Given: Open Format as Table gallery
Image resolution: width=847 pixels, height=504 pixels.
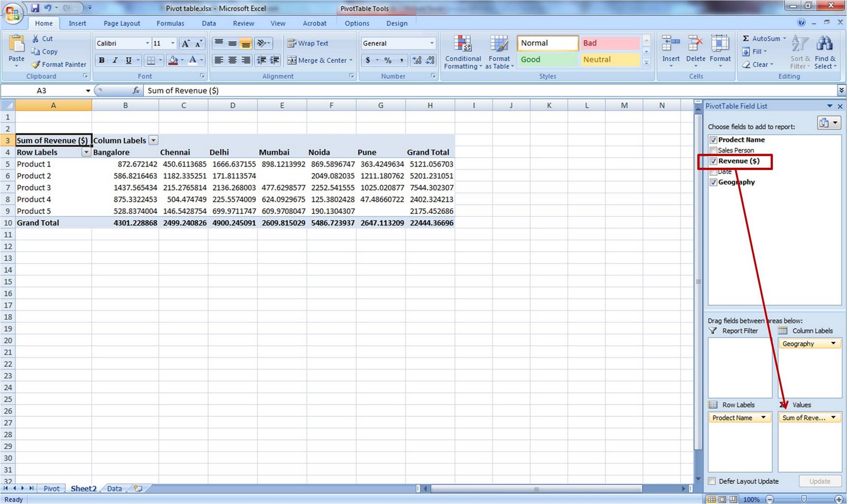Looking at the screenshot, I should click(499, 51).
